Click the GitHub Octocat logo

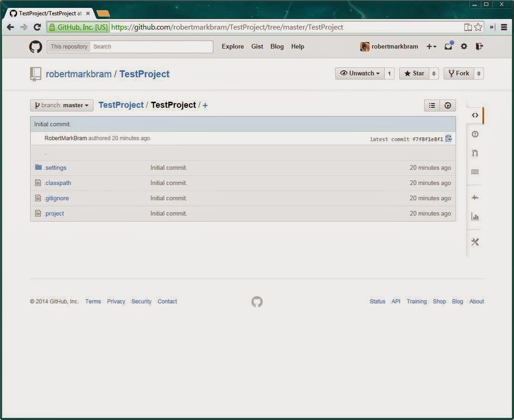[x=36, y=46]
